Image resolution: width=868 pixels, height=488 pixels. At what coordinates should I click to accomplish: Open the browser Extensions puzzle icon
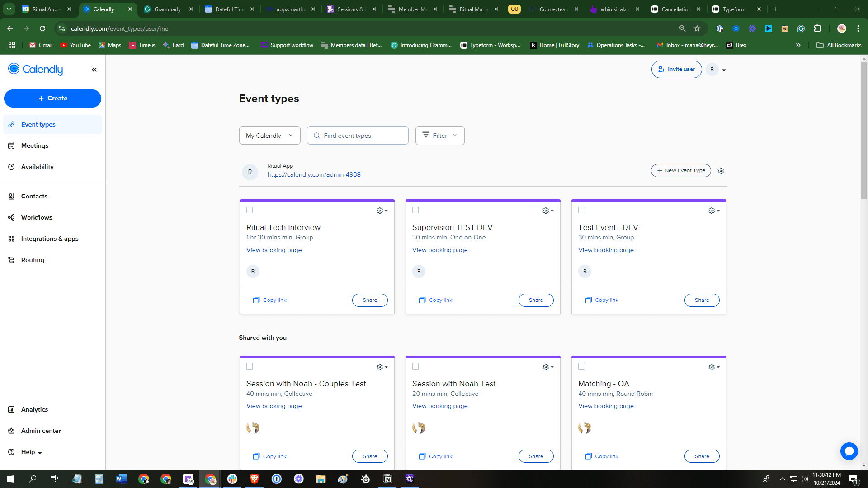(817, 28)
